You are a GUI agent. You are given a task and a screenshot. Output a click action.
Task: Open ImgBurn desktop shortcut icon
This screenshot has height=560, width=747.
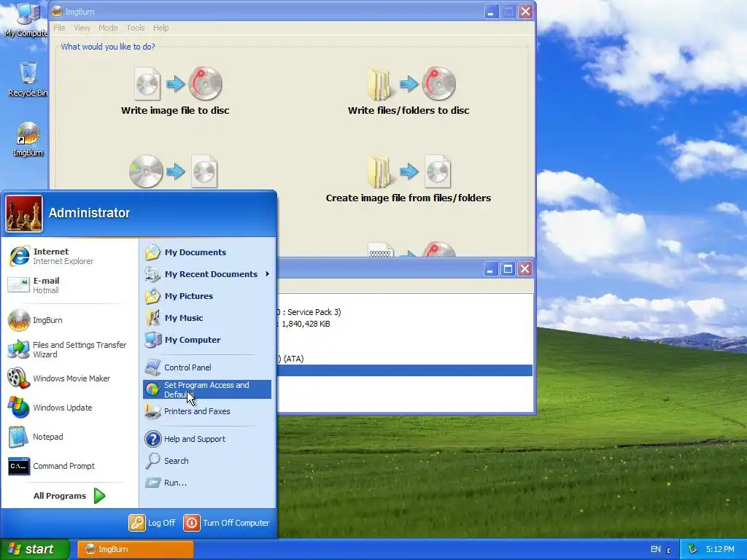28,139
